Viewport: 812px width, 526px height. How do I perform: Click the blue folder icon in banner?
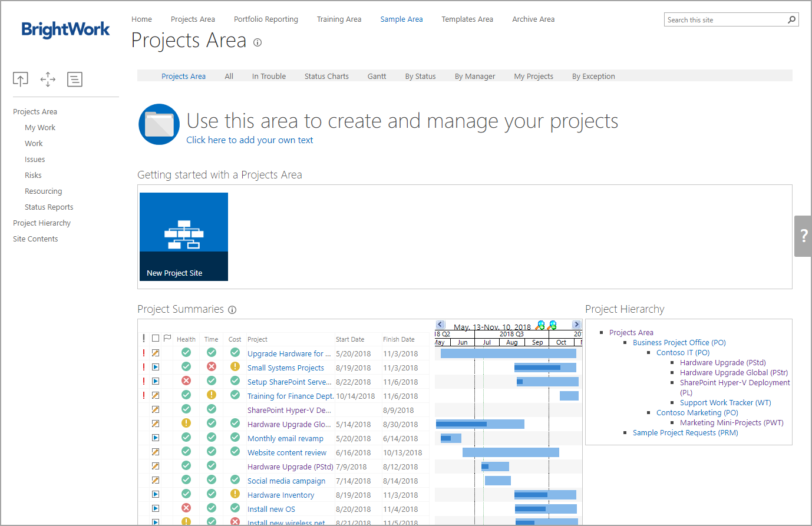click(159, 124)
